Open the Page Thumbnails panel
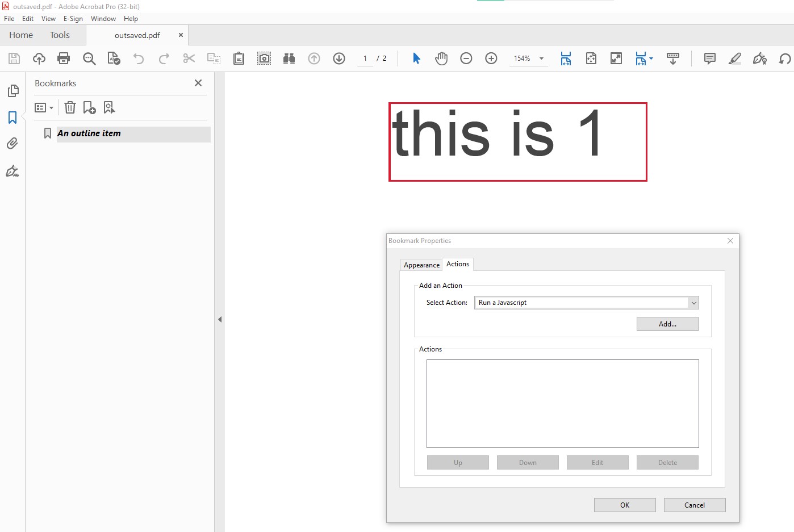 point(12,91)
